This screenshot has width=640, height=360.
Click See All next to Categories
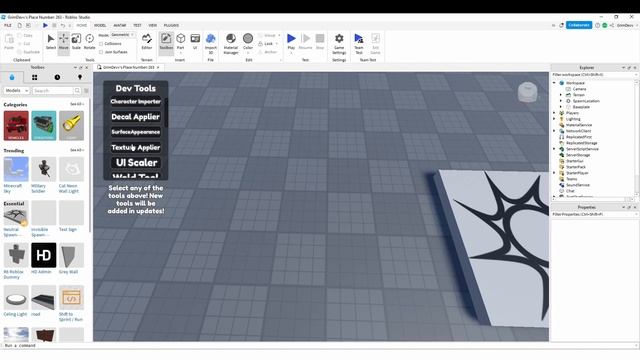point(76,104)
